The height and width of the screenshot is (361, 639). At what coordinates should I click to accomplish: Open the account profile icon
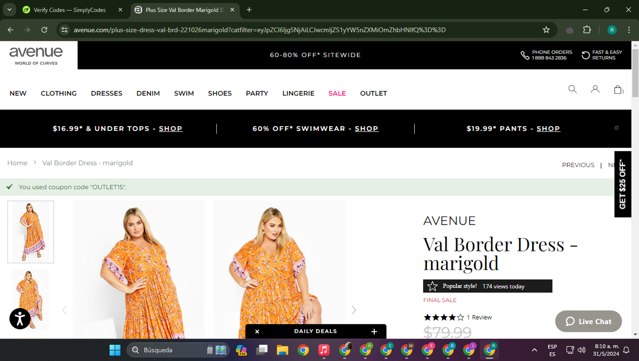[595, 89]
